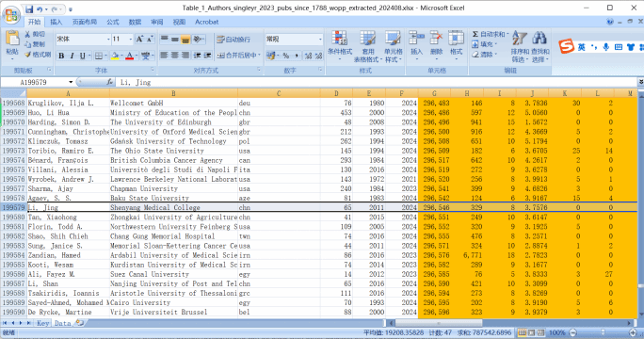This screenshot has height=339, width=644.
Task: Click the increase decimal places icon
Action: (x=309, y=55)
